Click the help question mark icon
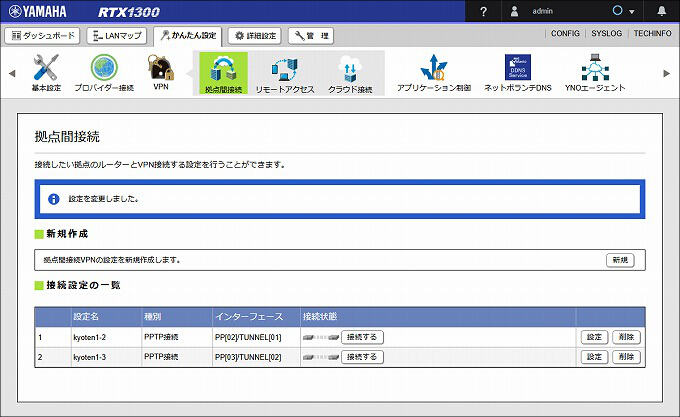 click(484, 11)
